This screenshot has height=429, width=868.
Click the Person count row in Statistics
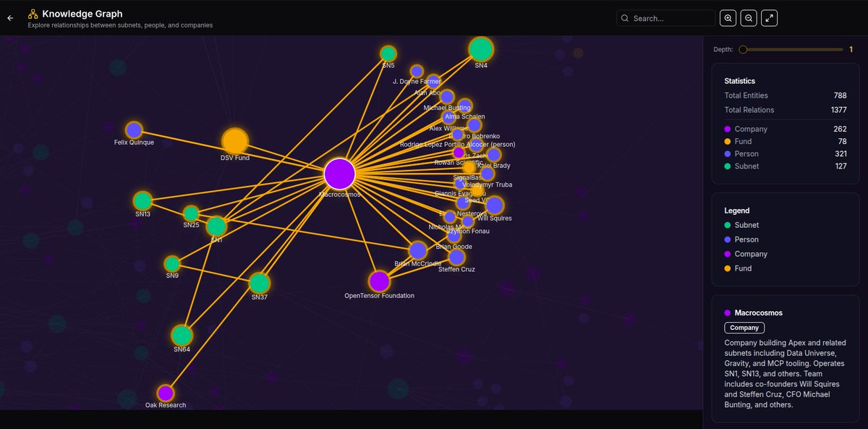(x=786, y=153)
